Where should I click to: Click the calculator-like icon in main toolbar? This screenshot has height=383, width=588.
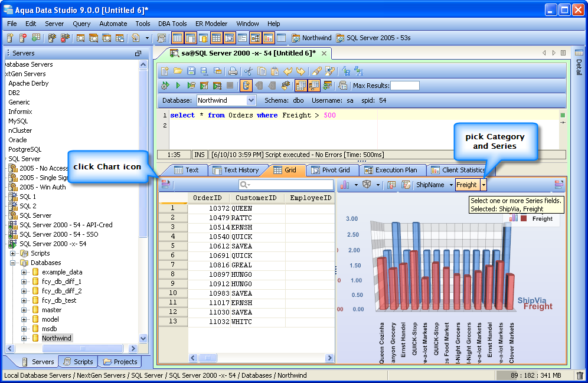[x=162, y=38]
